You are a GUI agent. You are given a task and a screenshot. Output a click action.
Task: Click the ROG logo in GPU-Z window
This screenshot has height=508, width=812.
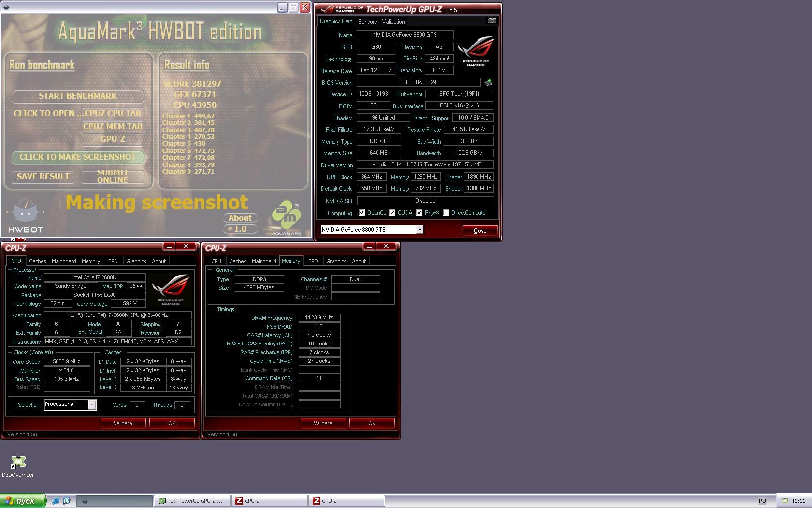coord(476,51)
